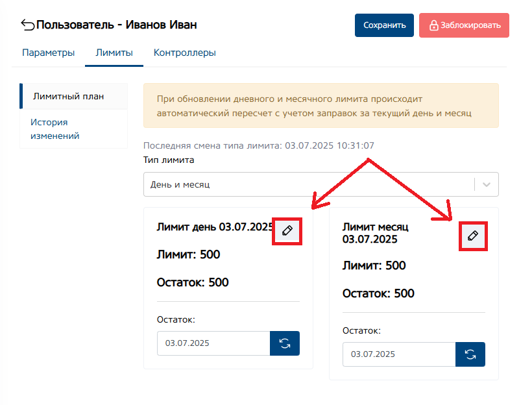Click the yellow recalculation notice banner

pyautogui.click(x=320, y=105)
